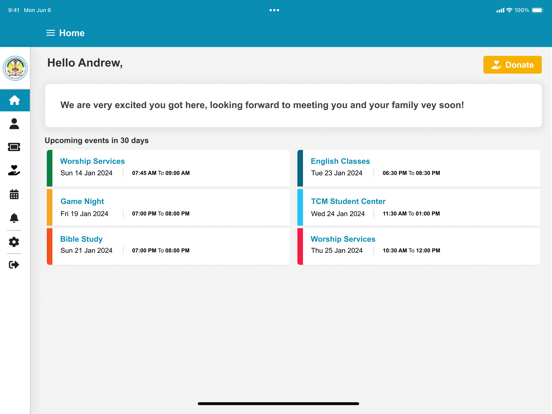Select time '11:30 AM To 01:00 PM'

[x=411, y=213]
